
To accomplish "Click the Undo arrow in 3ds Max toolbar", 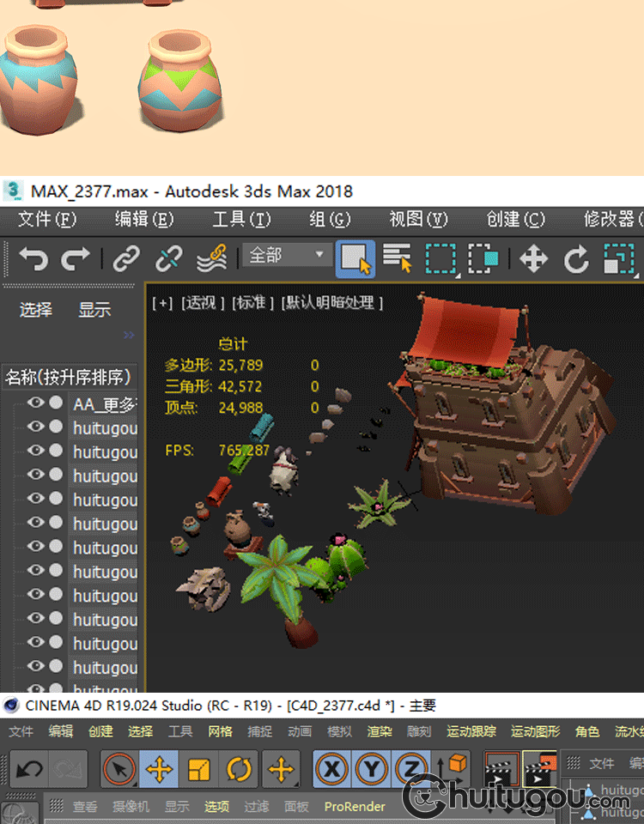I will pyautogui.click(x=33, y=257).
